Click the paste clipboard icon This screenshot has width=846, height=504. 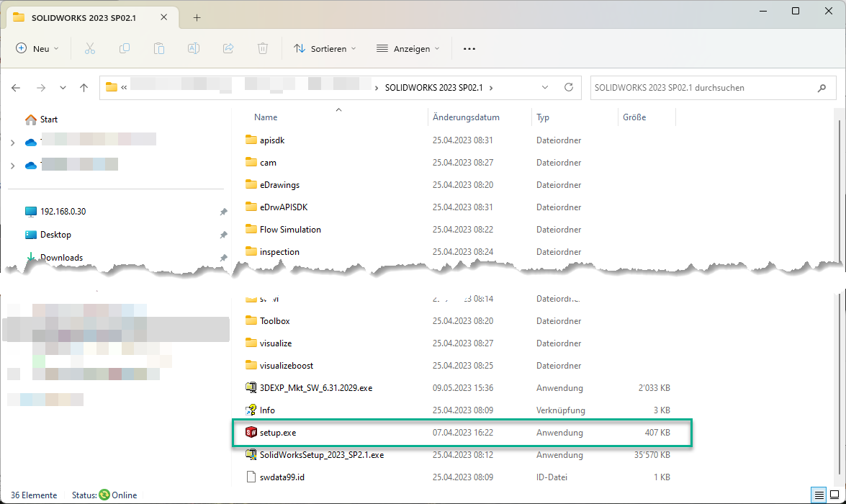159,48
